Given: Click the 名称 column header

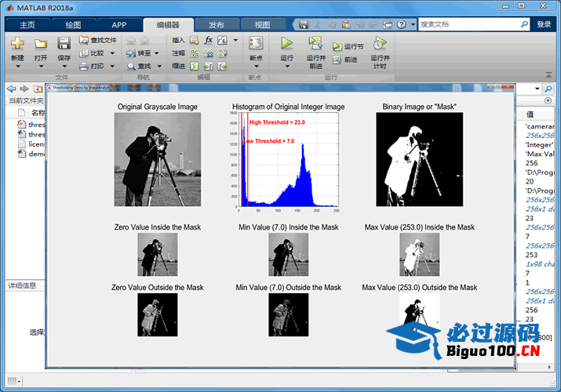Looking at the screenshot, I should [x=38, y=113].
